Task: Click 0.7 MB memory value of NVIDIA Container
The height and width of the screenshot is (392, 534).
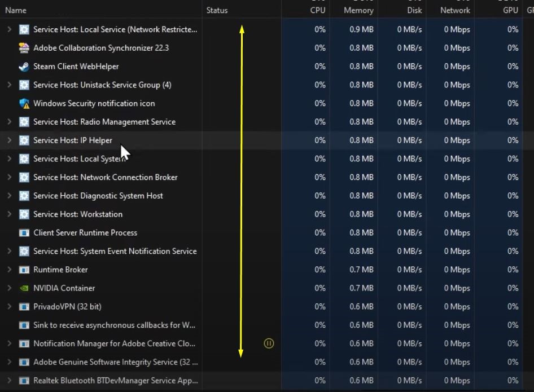Action: click(x=361, y=288)
